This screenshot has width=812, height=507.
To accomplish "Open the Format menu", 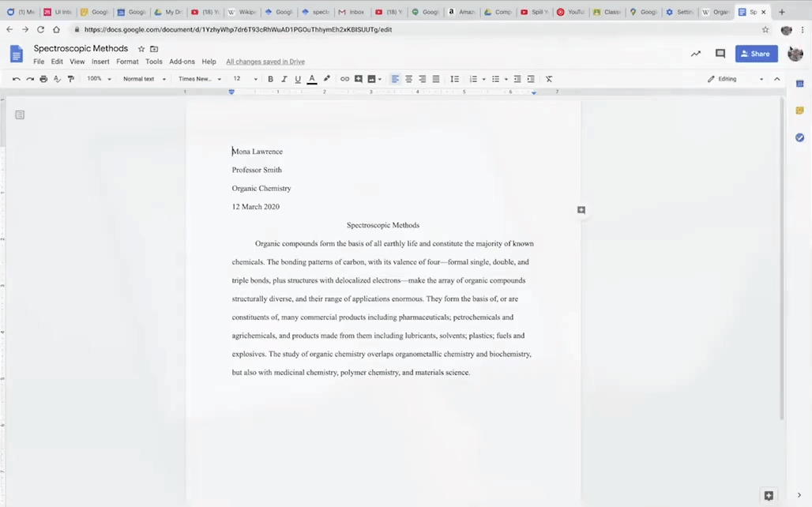I will tap(127, 62).
